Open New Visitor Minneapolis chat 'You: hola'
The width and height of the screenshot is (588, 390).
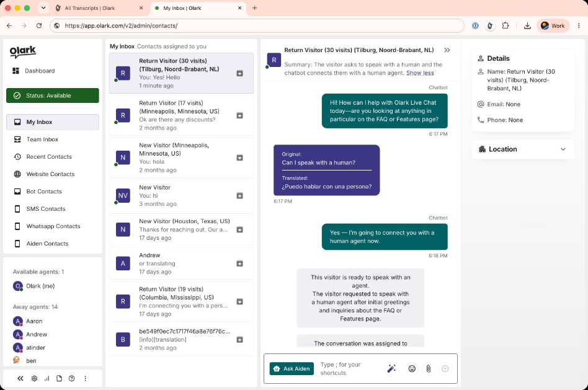coord(181,158)
